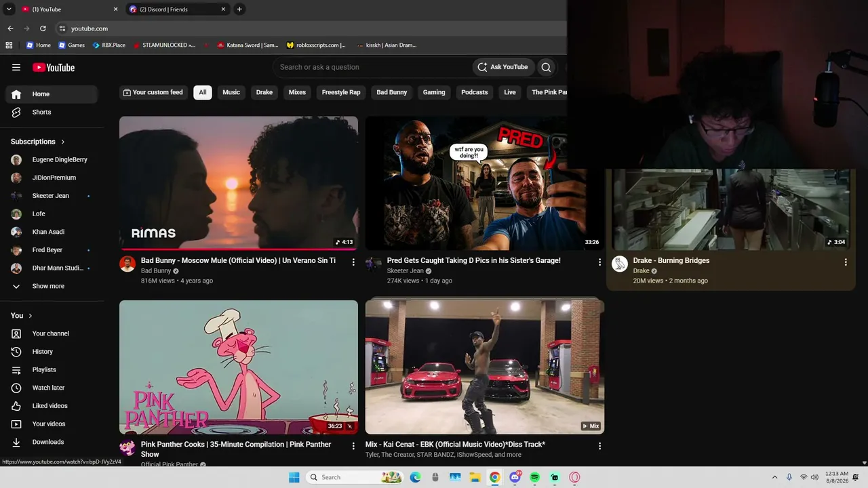This screenshot has width=868, height=488.
Task: Select the Freestyle Rap filter chip
Action: point(341,92)
